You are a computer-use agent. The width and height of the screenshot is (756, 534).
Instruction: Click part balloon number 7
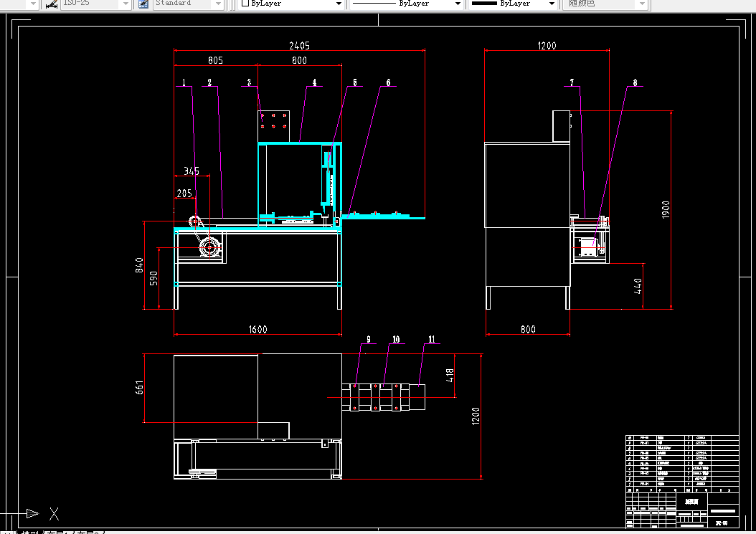click(572, 82)
